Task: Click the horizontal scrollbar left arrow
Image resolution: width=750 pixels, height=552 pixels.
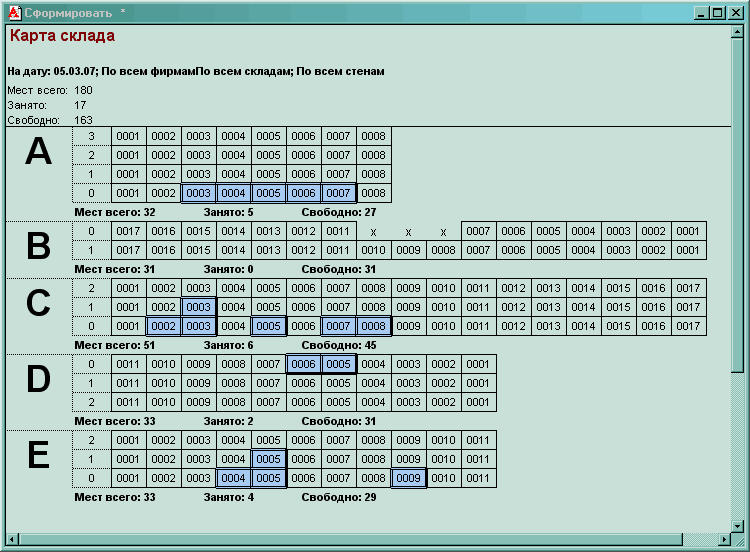Action: click(12, 540)
